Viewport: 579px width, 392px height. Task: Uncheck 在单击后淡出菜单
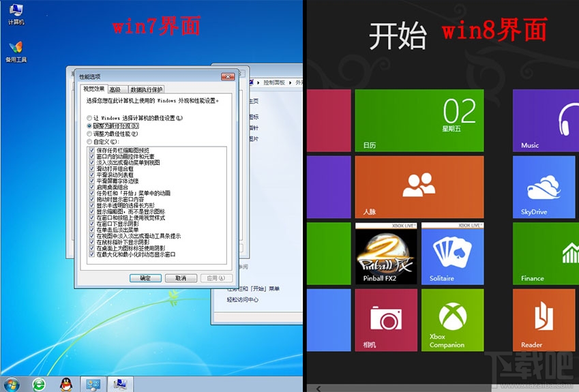[x=92, y=230]
